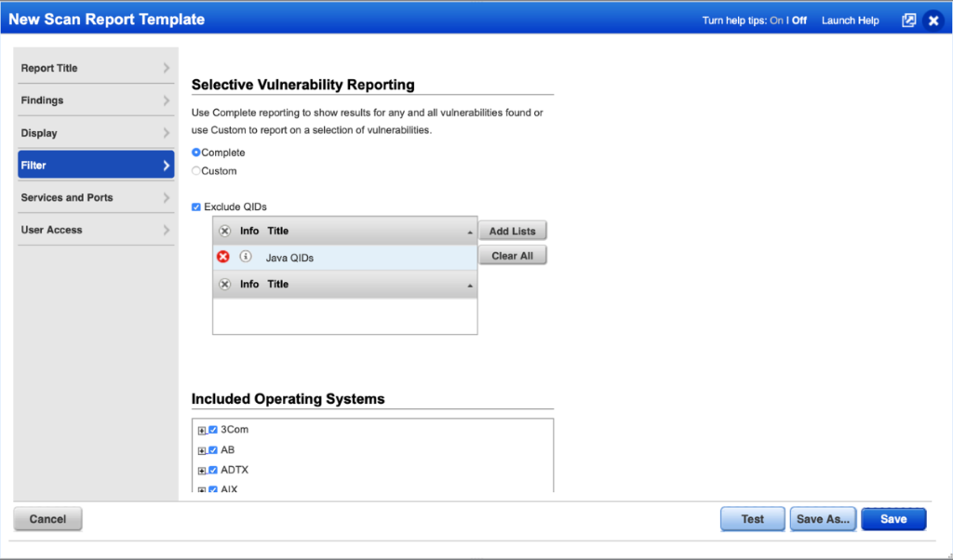
Task: Select the Custom reporting option
Action: (x=195, y=170)
